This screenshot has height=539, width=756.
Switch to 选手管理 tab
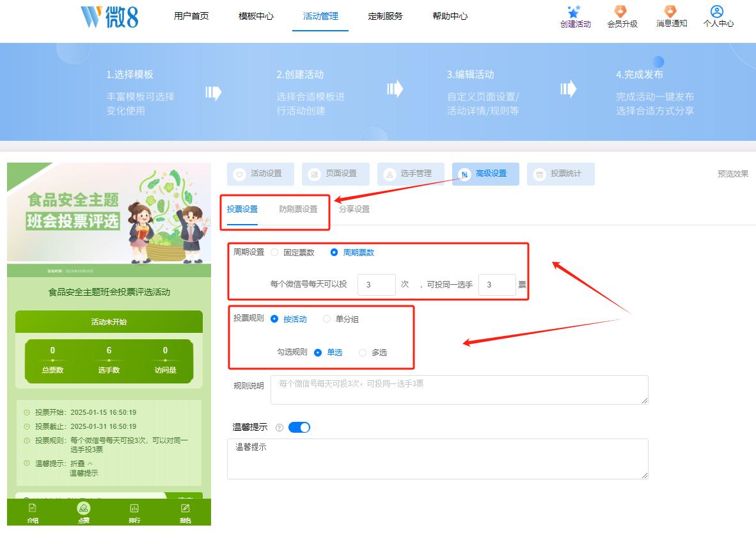click(411, 173)
